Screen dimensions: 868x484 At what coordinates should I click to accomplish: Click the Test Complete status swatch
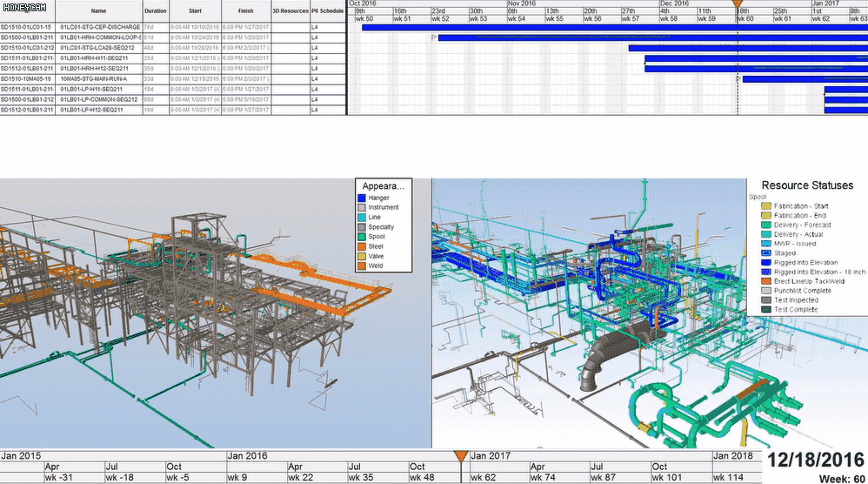point(766,310)
